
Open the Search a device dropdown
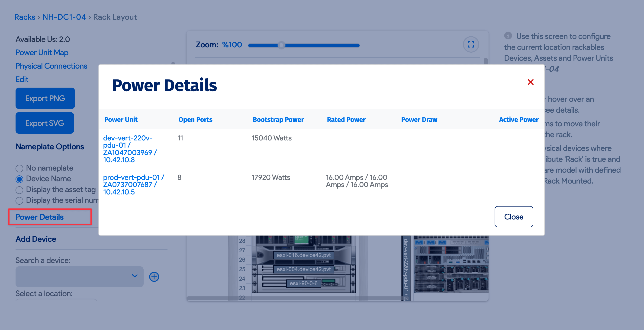pos(79,276)
